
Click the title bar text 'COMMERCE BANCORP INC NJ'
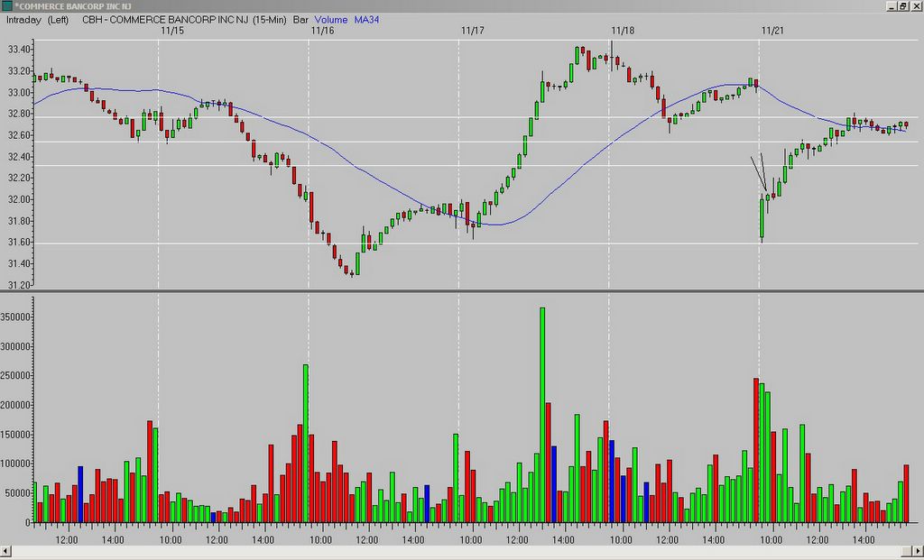(x=76, y=6)
